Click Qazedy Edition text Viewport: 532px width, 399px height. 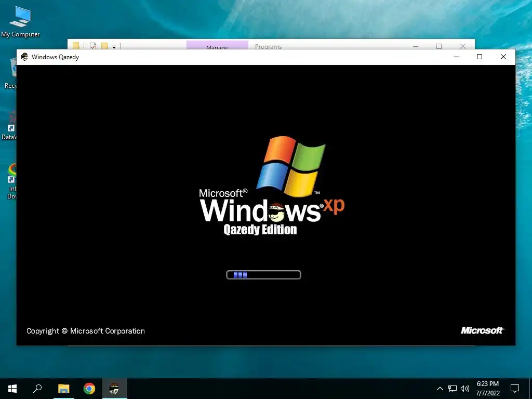coord(260,230)
